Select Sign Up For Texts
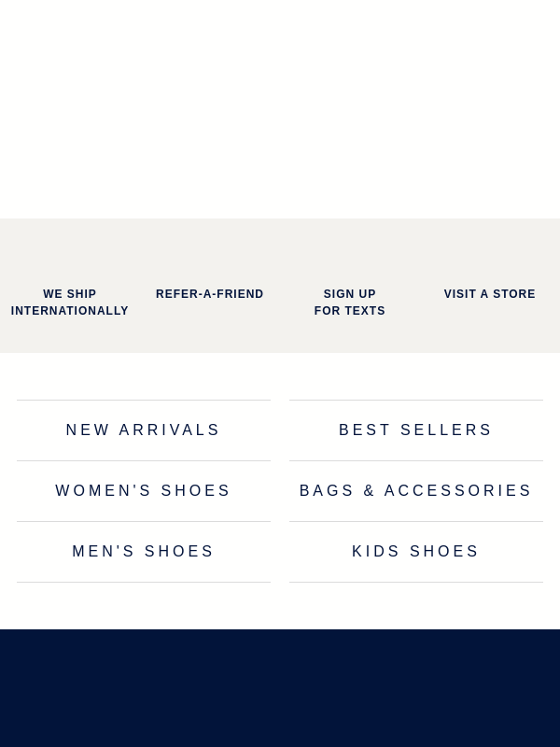Screen dimensions: 560x747 350,303
